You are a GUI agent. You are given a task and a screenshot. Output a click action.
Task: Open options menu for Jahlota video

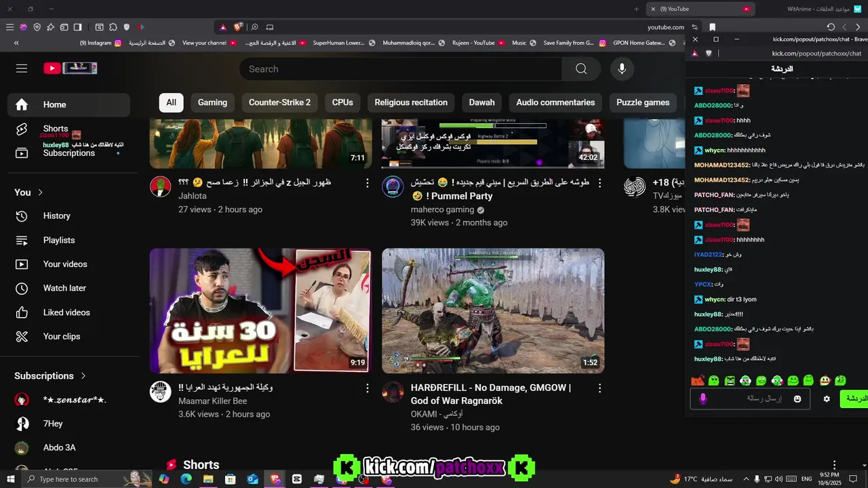(x=368, y=183)
